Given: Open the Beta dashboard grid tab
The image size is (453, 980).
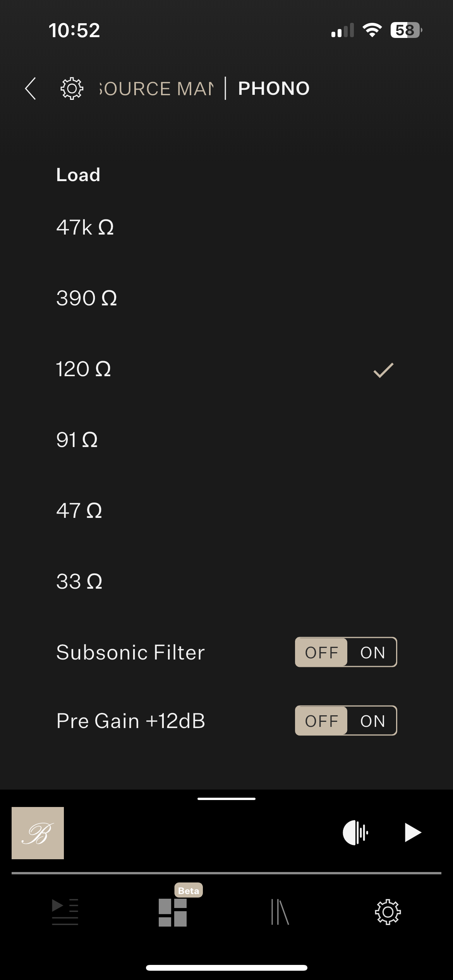Looking at the screenshot, I should [173, 912].
